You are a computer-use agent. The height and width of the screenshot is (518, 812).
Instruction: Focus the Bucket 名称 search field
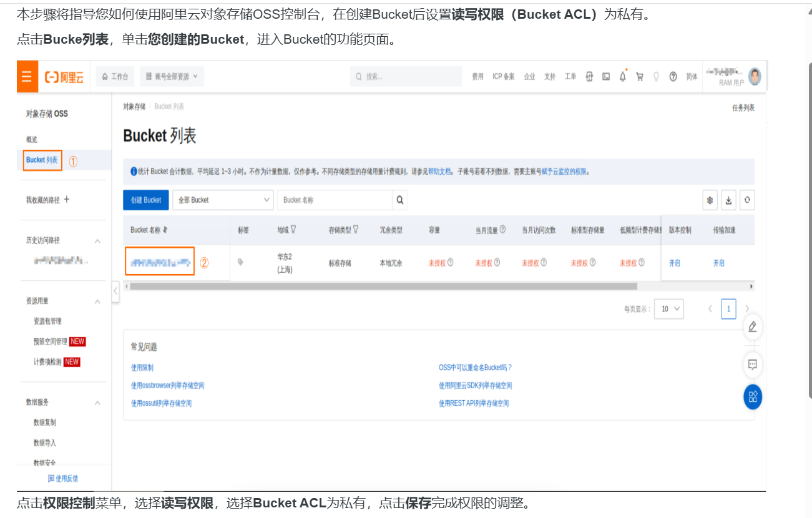(335, 200)
